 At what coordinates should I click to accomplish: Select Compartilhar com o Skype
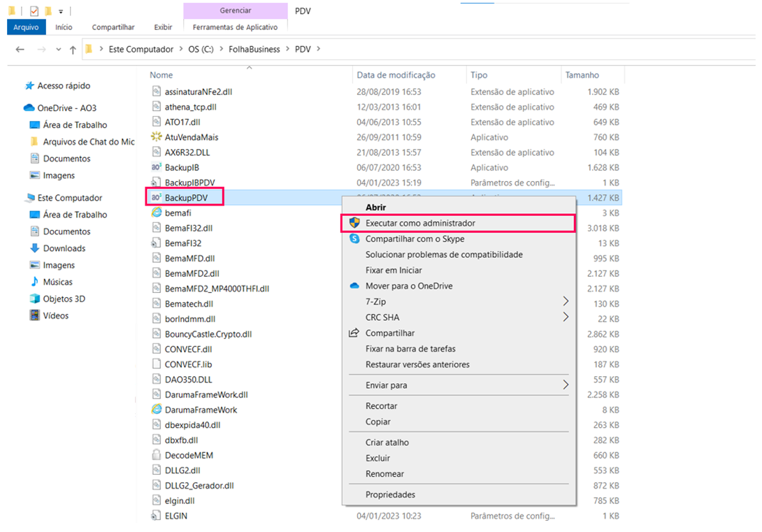tap(415, 239)
